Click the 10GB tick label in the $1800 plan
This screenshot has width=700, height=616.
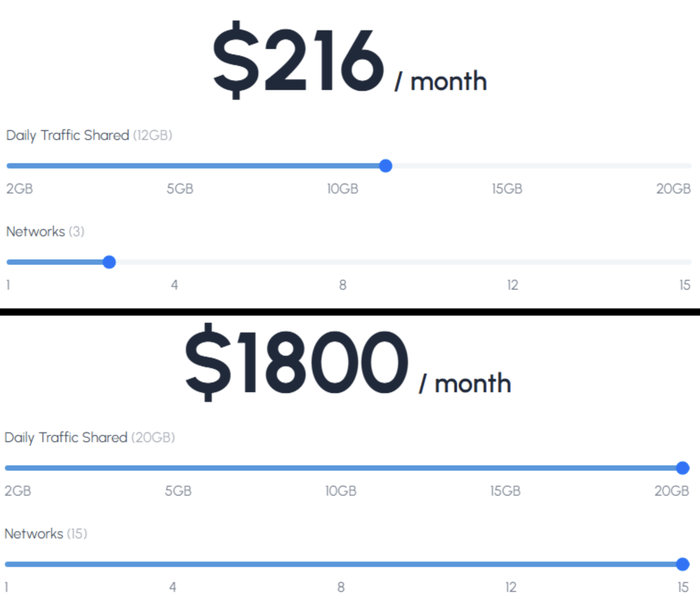click(x=341, y=491)
